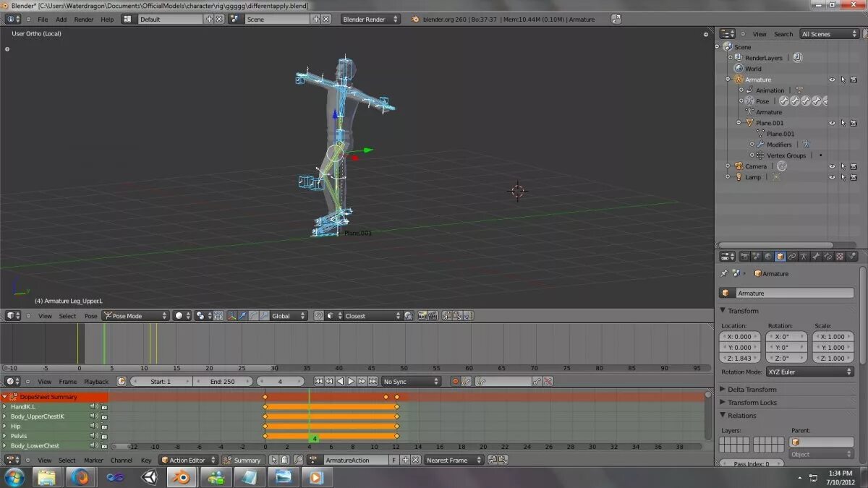Click the pin icon in properties header
868x488 pixels.
(724, 273)
